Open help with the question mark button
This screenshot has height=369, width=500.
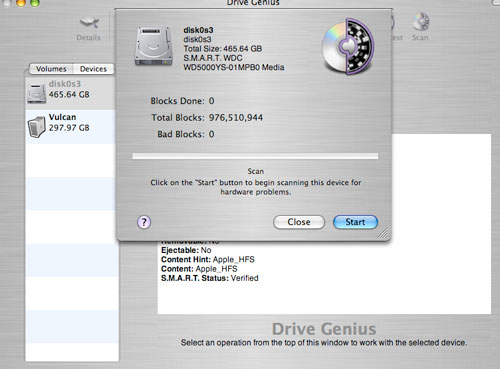[144, 222]
